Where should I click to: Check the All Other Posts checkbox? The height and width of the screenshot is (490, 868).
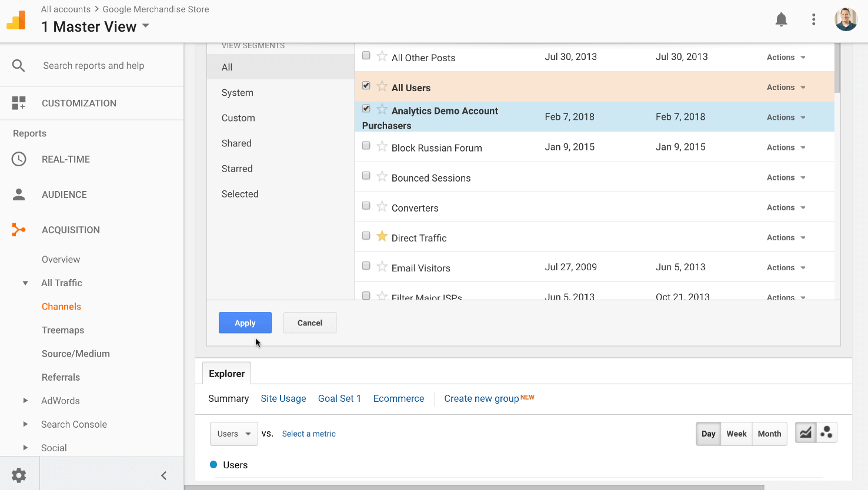click(366, 56)
